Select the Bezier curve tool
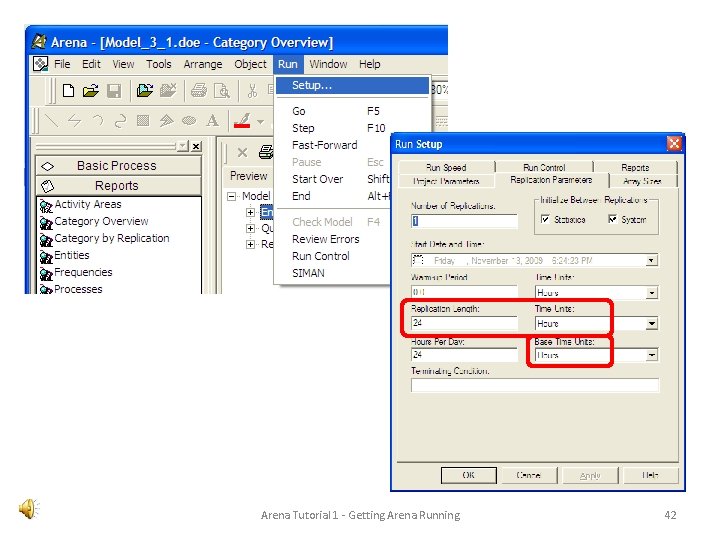This screenshot has height=540, width=720. tap(120, 120)
